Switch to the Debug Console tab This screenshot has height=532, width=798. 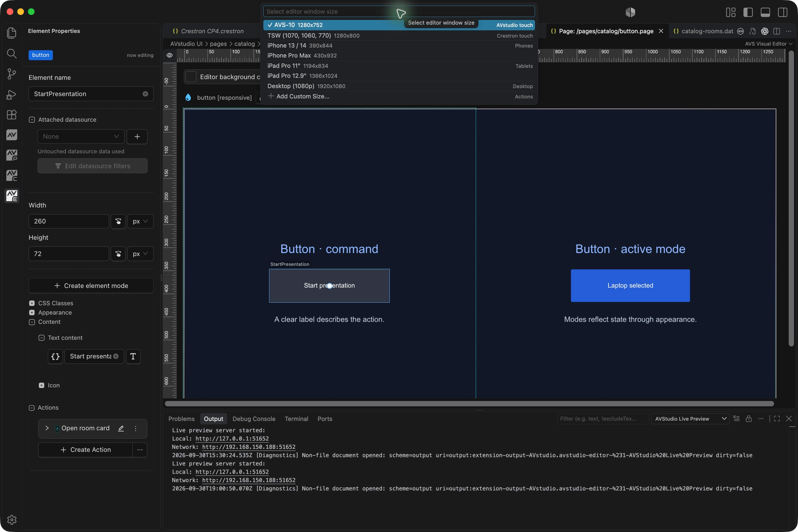point(254,418)
